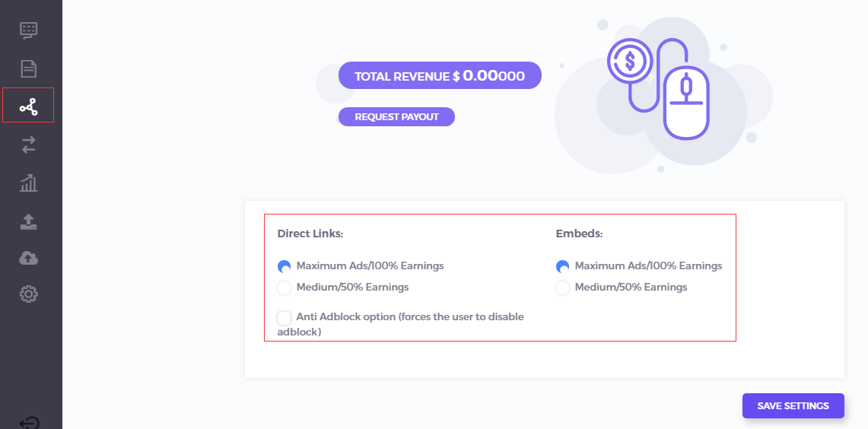Select the highlighted share nodes sidebar icon
This screenshot has width=868, height=429.
tap(28, 106)
